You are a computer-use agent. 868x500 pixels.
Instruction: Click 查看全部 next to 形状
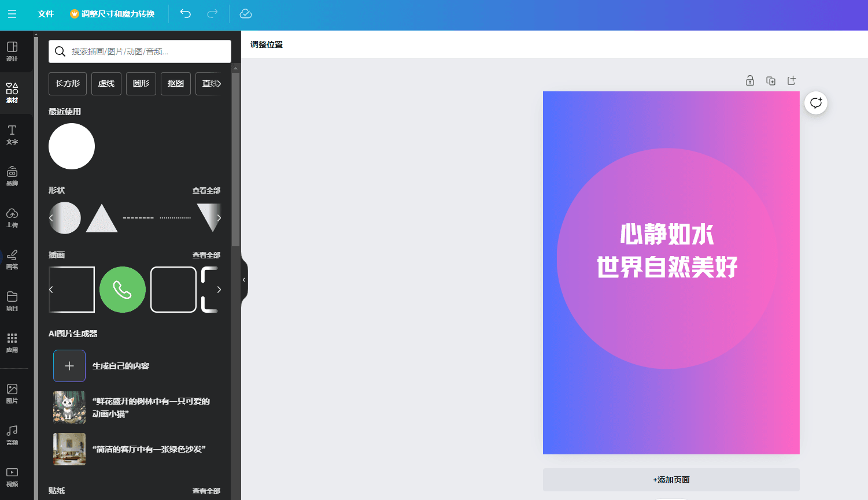[x=206, y=190]
